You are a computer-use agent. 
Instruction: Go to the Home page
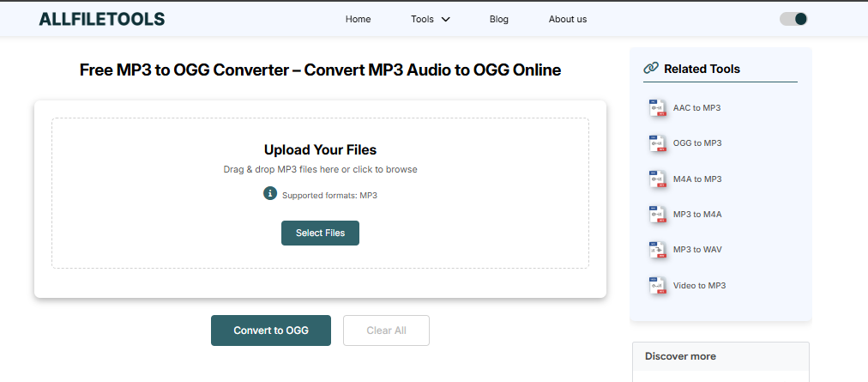point(358,19)
